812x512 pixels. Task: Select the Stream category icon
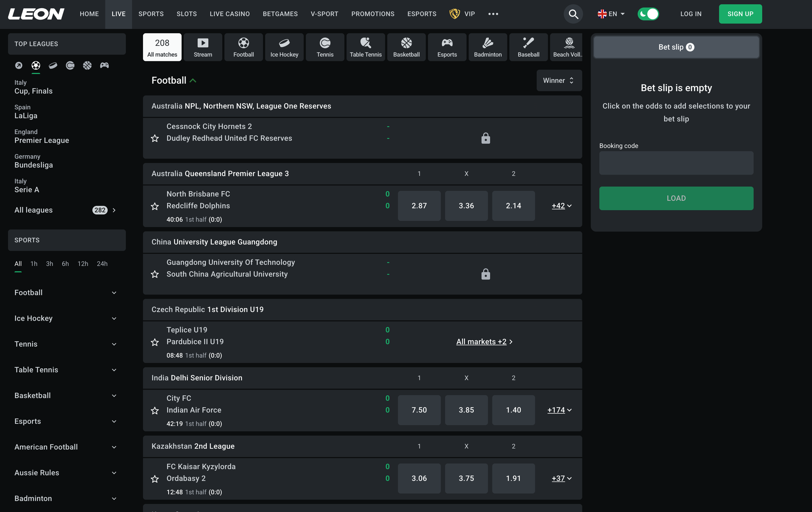coord(203,47)
